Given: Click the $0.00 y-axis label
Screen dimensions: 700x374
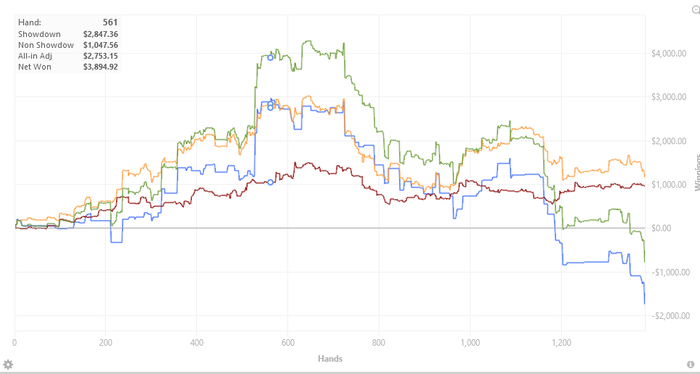Looking at the screenshot, I should (674, 228).
